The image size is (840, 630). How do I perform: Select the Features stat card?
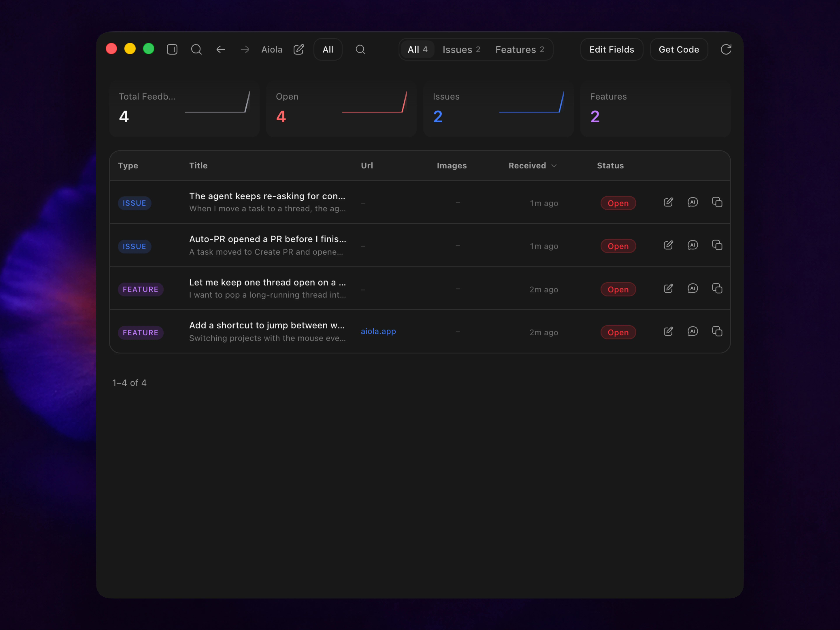pyautogui.click(x=655, y=109)
